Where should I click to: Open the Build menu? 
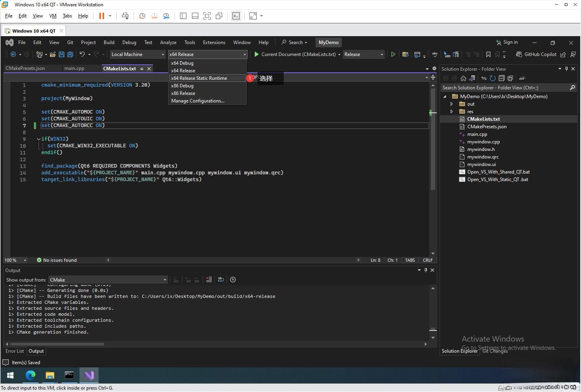coord(109,42)
